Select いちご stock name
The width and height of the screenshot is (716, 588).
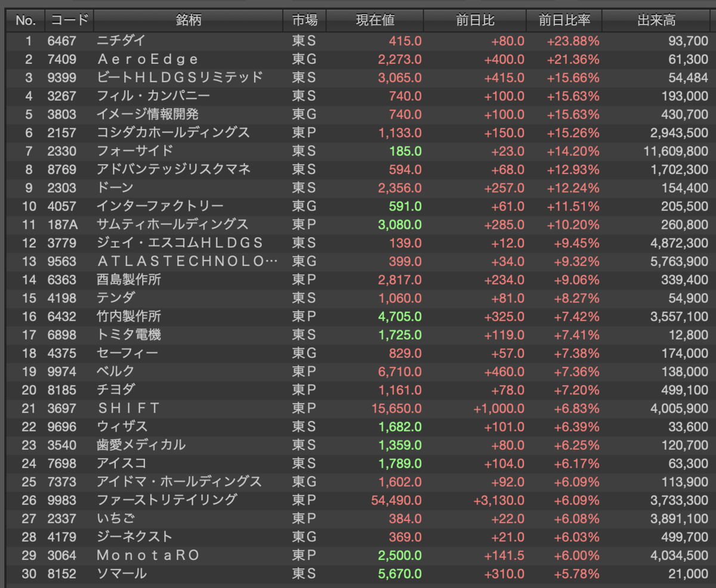116,518
